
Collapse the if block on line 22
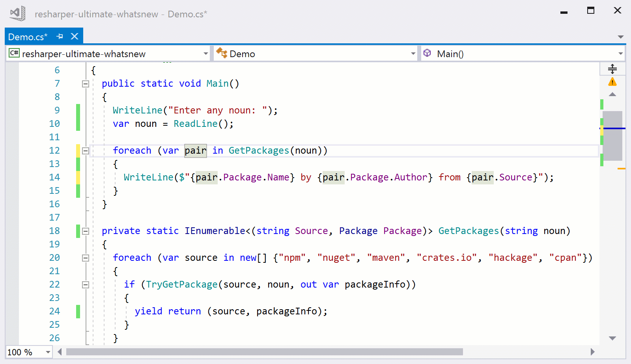(85, 284)
